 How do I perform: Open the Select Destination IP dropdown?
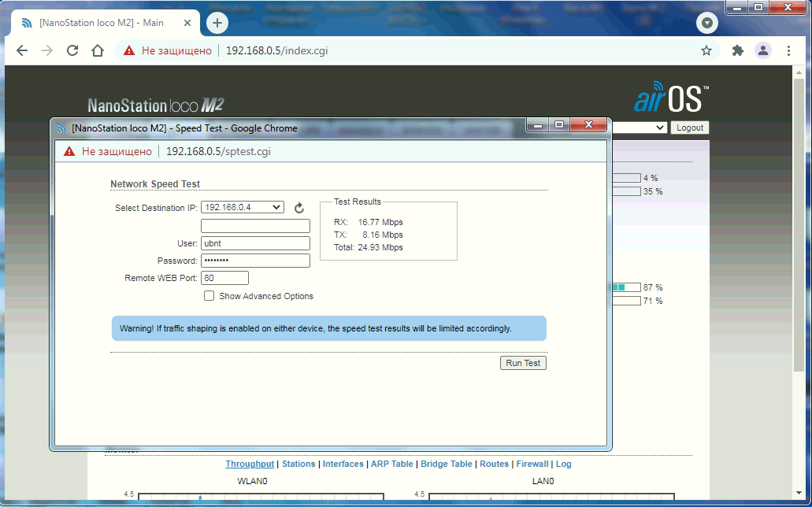point(243,207)
